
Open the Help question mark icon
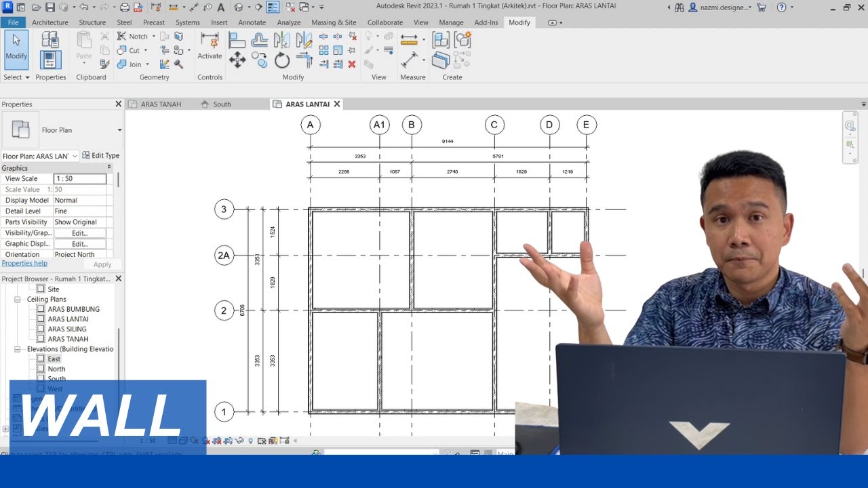[x=781, y=7]
